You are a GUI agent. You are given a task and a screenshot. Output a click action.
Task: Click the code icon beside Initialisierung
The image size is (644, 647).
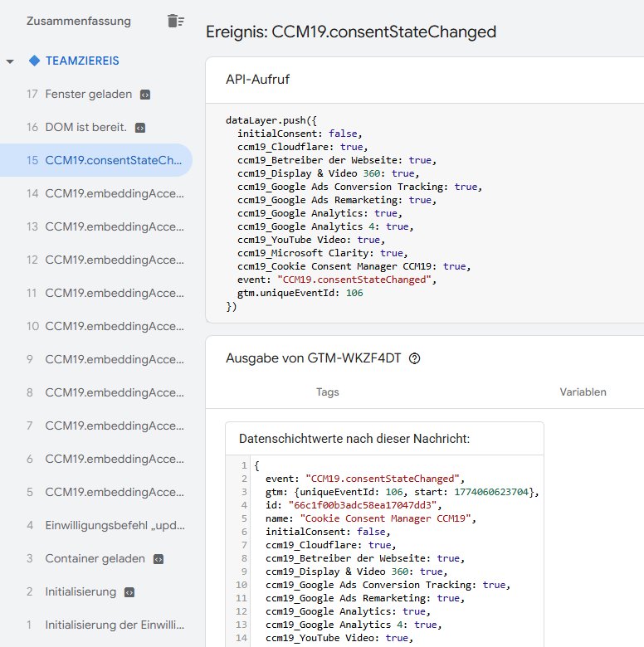129,592
